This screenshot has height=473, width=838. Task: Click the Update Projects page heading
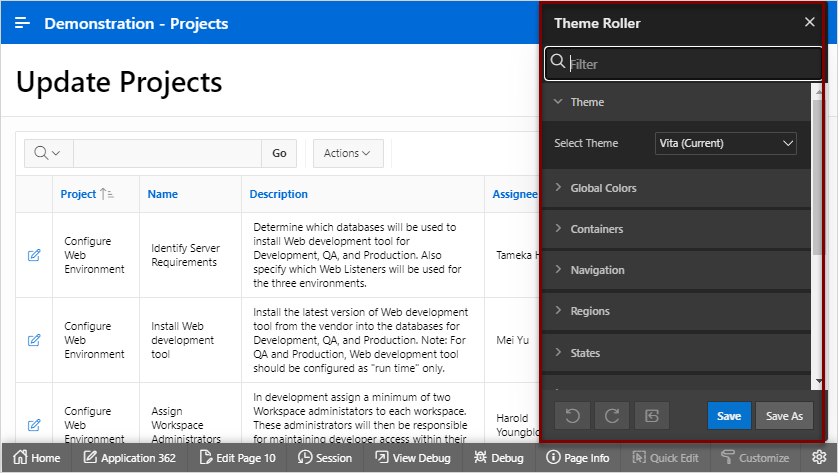pyautogui.click(x=119, y=82)
